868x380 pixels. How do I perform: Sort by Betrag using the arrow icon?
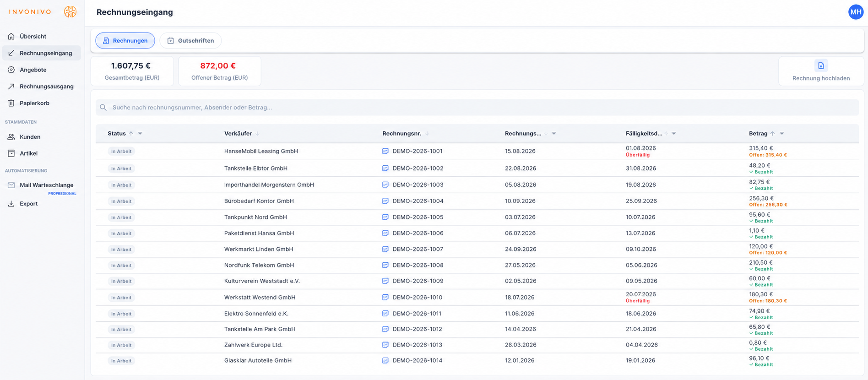coord(773,134)
